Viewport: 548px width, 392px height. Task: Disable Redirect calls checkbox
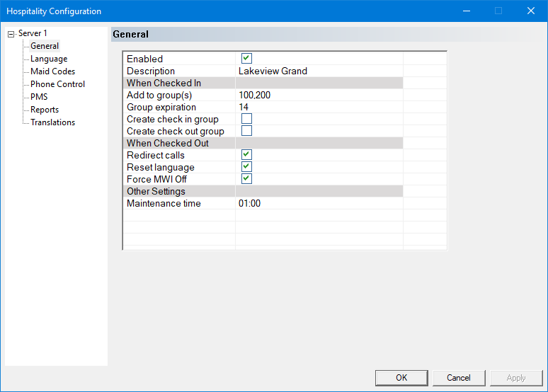tap(246, 155)
